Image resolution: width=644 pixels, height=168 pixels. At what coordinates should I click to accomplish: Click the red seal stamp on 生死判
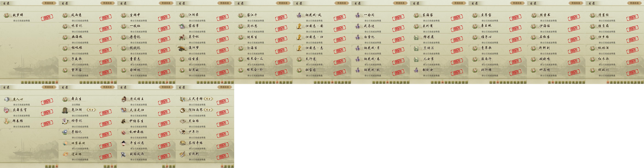pyautogui.click(x=223, y=157)
